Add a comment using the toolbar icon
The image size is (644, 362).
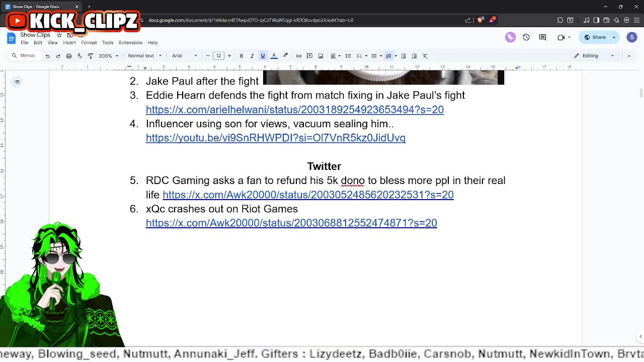(309, 56)
